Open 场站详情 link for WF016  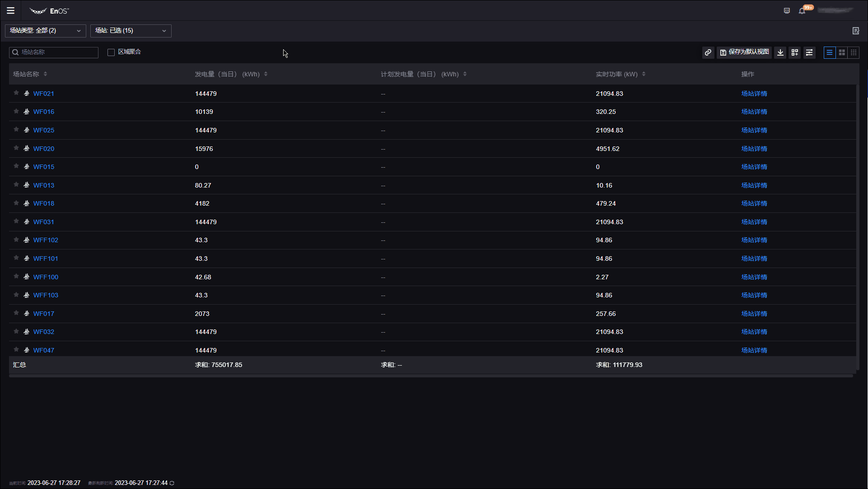[x=754, y=112]
